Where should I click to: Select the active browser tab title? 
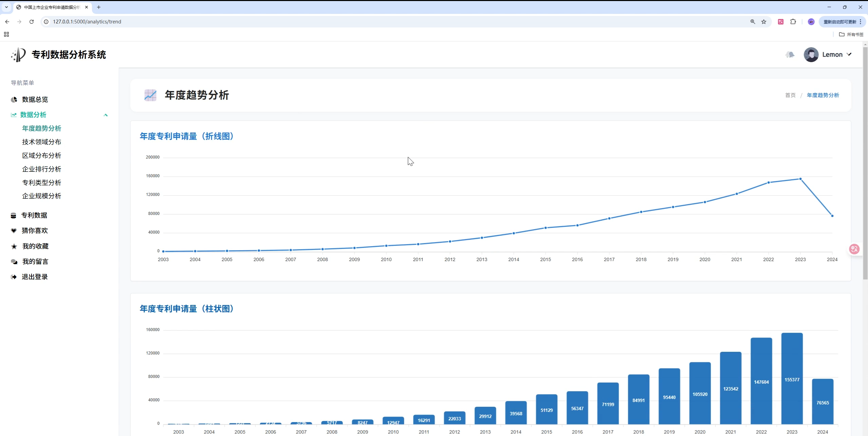(52, 7)
